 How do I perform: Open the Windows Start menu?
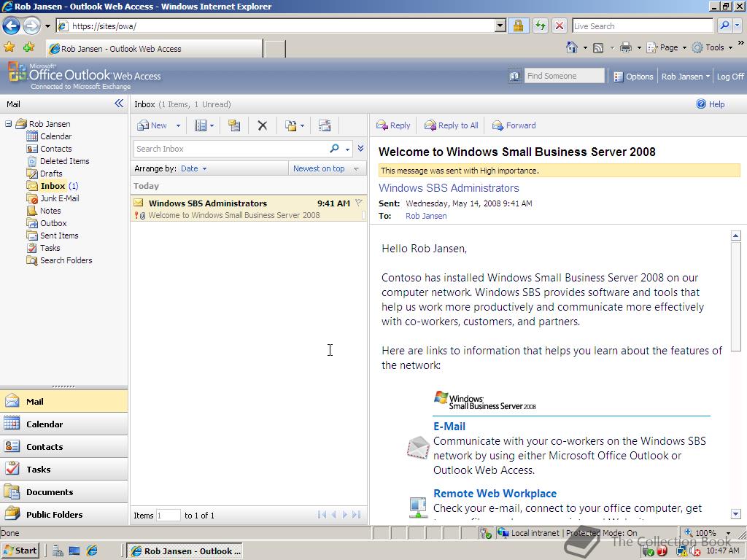pyautogui.click(x=20, y=551)
